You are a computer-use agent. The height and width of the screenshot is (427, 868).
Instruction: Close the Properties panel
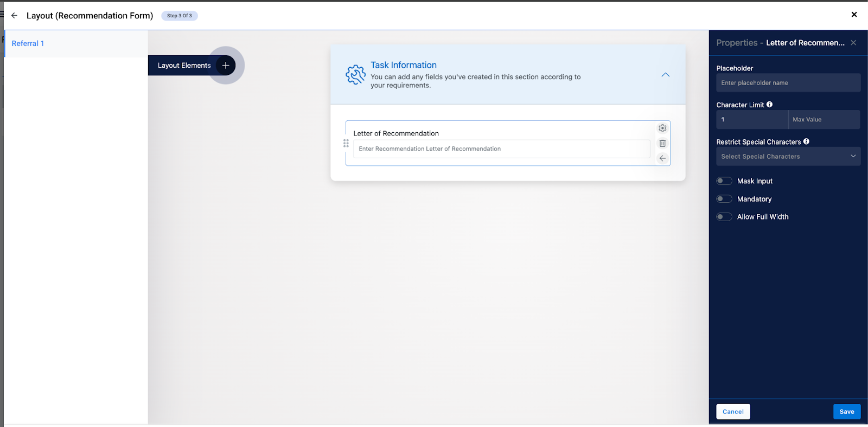tap(853, 43)
